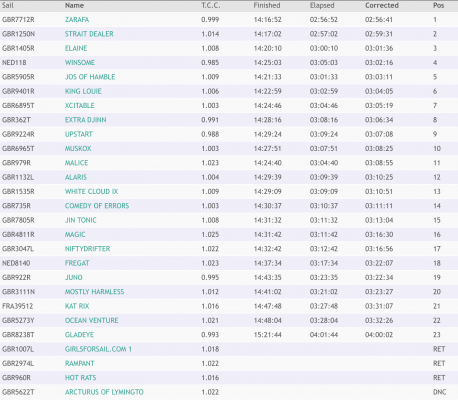
Task: Open the WHITE CLOUD IX link
Action: point(91,192)
